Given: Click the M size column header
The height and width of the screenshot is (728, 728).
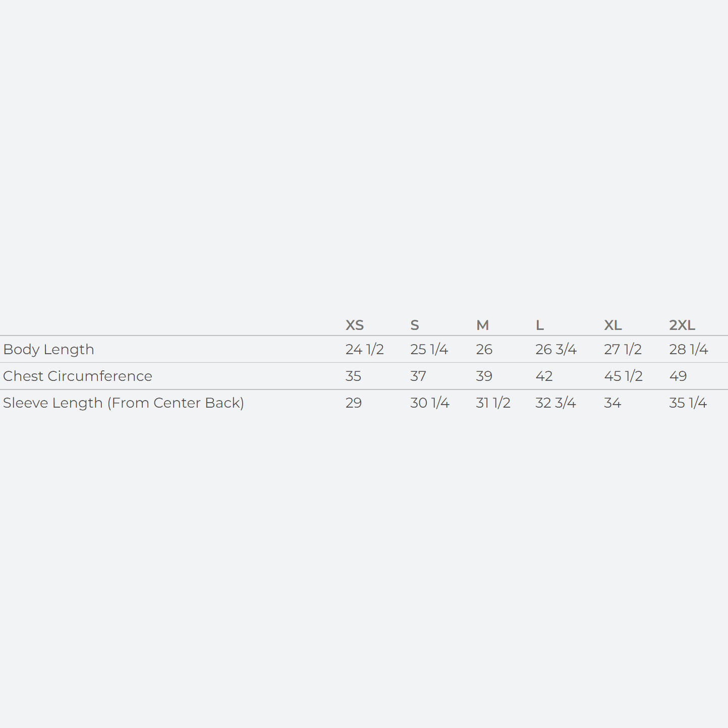Looking at the screenshot, I should pyautogui.click(x=482, y=325).
